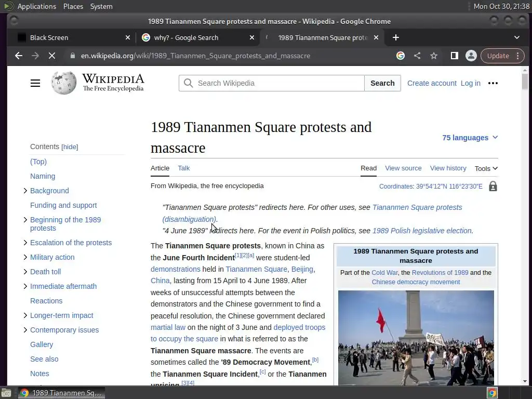Select the Article tab
The height and width of the screenshot is (399, 532).
point(160,168)
